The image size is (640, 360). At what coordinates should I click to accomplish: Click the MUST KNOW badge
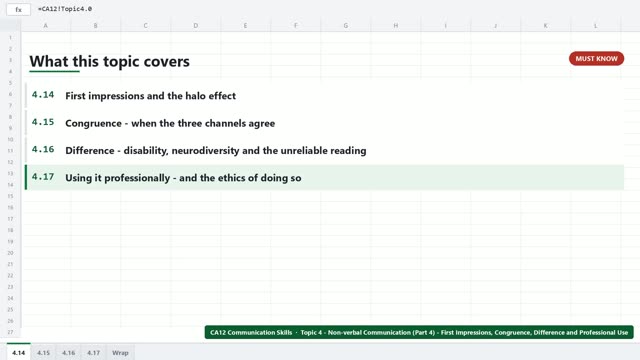click(596, 59)
